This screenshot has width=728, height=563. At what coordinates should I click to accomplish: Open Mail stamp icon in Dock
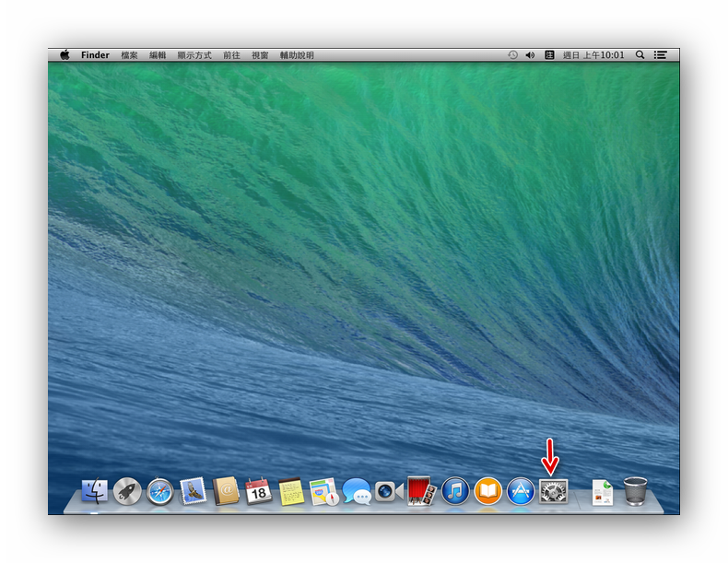tap(194, 491)
